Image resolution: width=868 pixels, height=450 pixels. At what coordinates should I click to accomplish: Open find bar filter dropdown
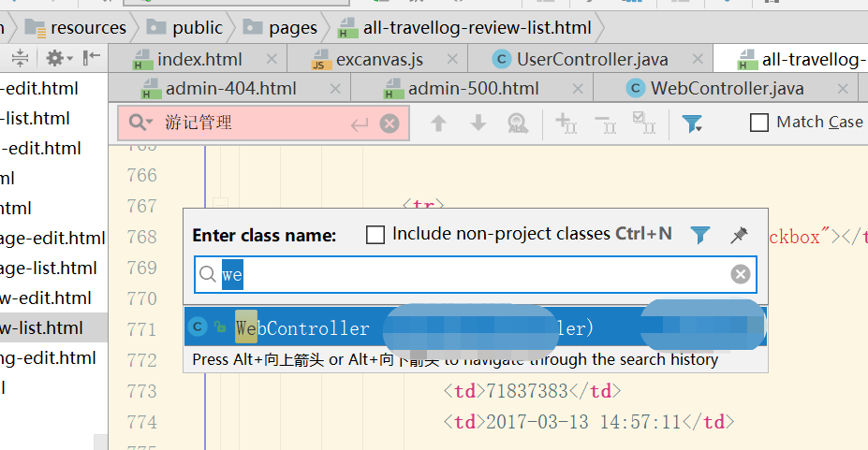(x=692, y=123)
